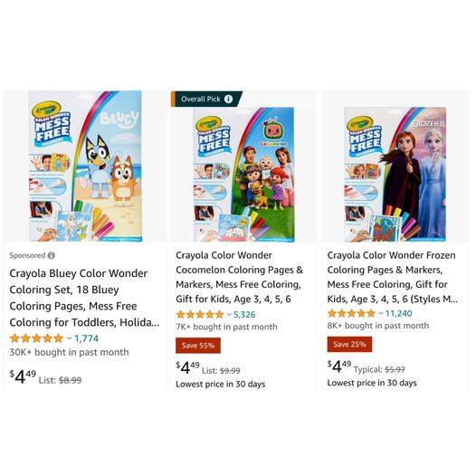Click the Save 25% badge
The image size is (476, 476).
pos(349,344)
